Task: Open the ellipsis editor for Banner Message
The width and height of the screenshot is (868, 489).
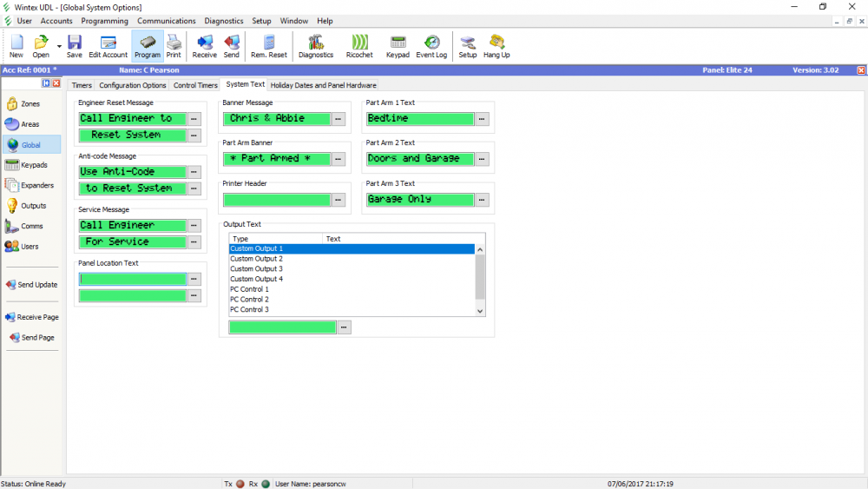Action: pos(339,119)
